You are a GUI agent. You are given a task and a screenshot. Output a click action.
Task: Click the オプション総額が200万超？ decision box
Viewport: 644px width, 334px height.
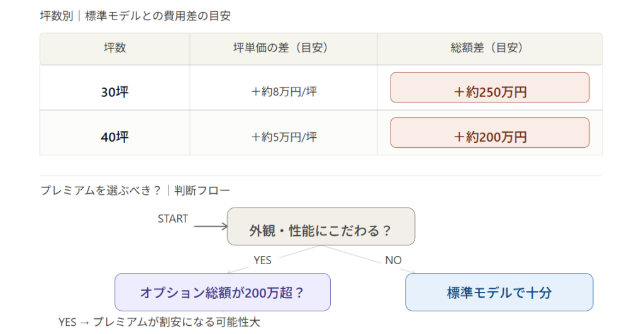222,292
